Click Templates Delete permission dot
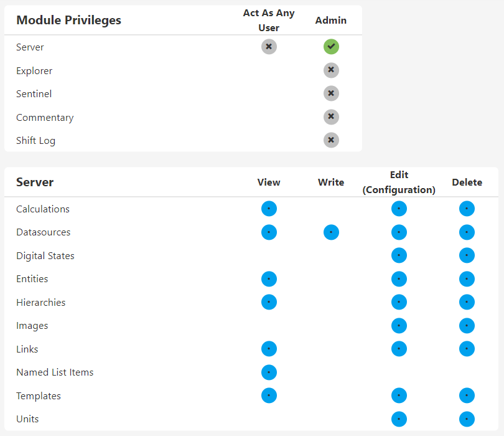The width and height of the screenshot is (504, 436). [x=467, y=396]
